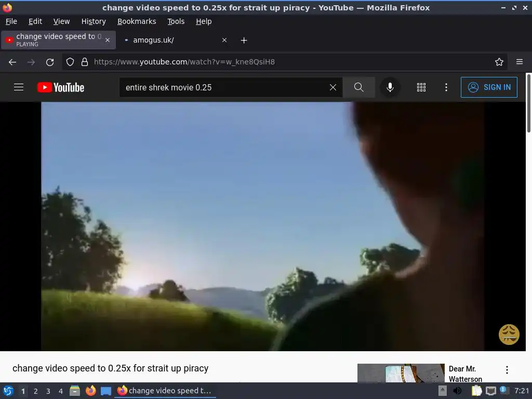
Task: Open clipboard manager tray icon
Action: pyautogui.click(x=476, y=391)
